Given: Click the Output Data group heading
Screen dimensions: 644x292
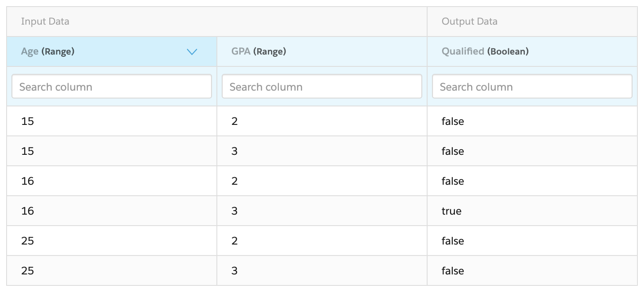Looking at the screenshot, I should 469,21.
